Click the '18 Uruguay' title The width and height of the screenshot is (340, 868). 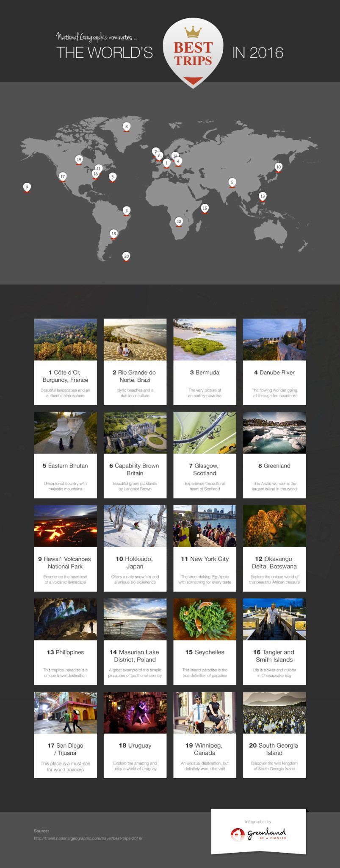pyautogui.click(x=135, y=746)
